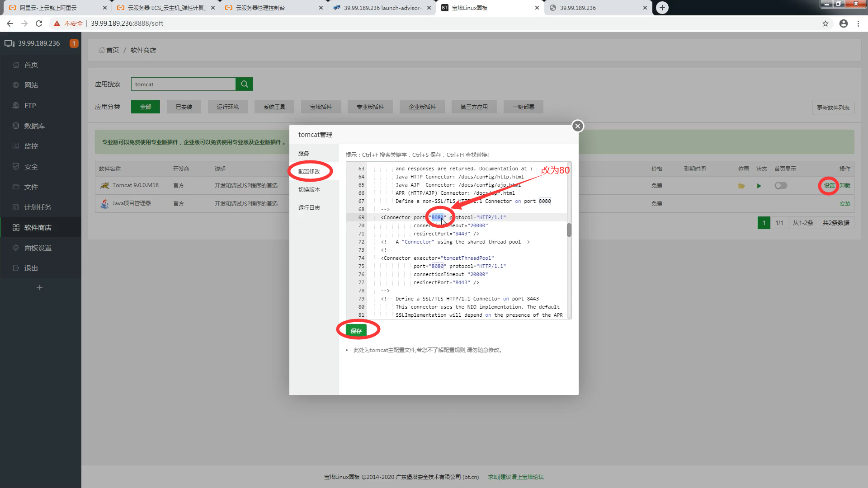
Task: Click the Tomcat 9.0.0.M18 software name
Action: tap(136, 185)
